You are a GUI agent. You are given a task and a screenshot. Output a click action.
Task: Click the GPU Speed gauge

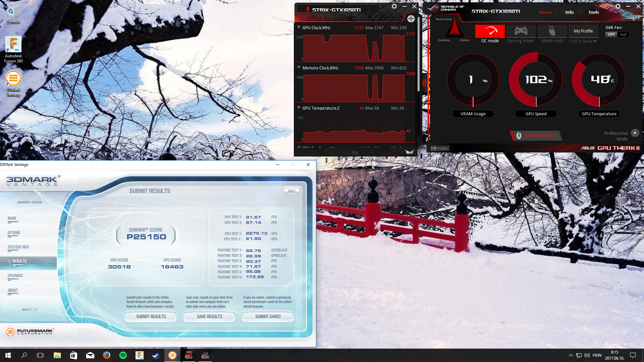pyautogui.click(x=536, y=80)
